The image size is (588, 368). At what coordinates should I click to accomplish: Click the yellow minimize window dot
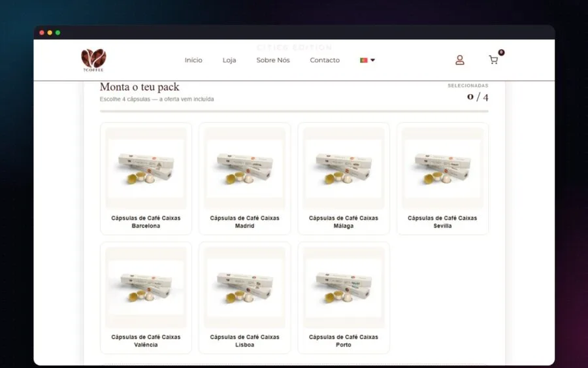click(50, 33)
